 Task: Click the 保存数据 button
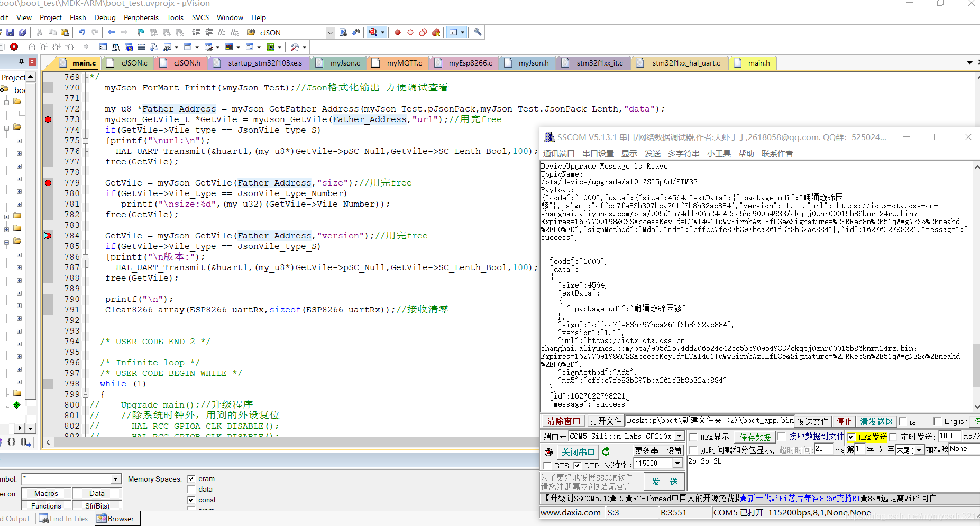pyautogui.click(x=755, y=437)
